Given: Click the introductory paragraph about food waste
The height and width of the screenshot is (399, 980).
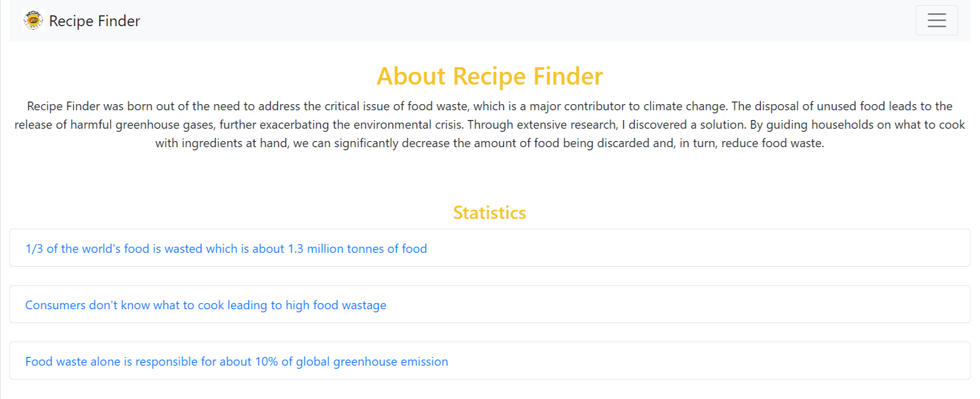Looking at the screenshot, I should click(489, 125).
